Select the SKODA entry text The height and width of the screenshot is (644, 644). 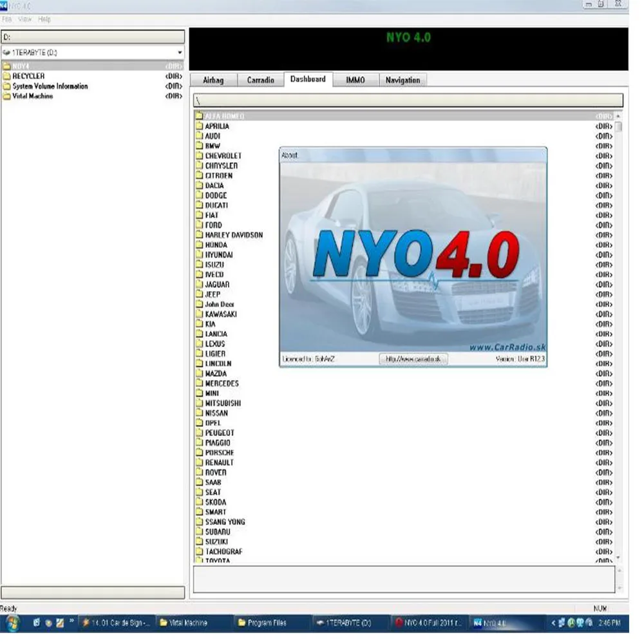216,502
